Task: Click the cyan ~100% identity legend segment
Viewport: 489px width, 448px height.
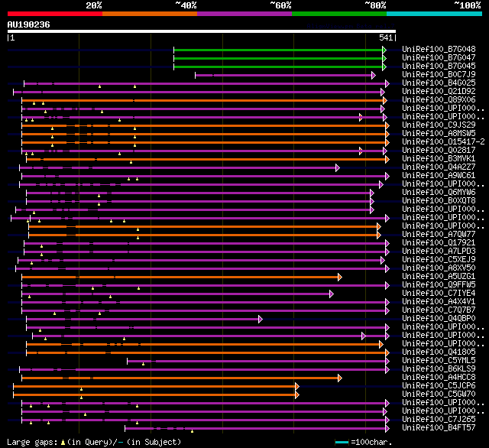Action: pyautogui.click(x=435, y=14)
